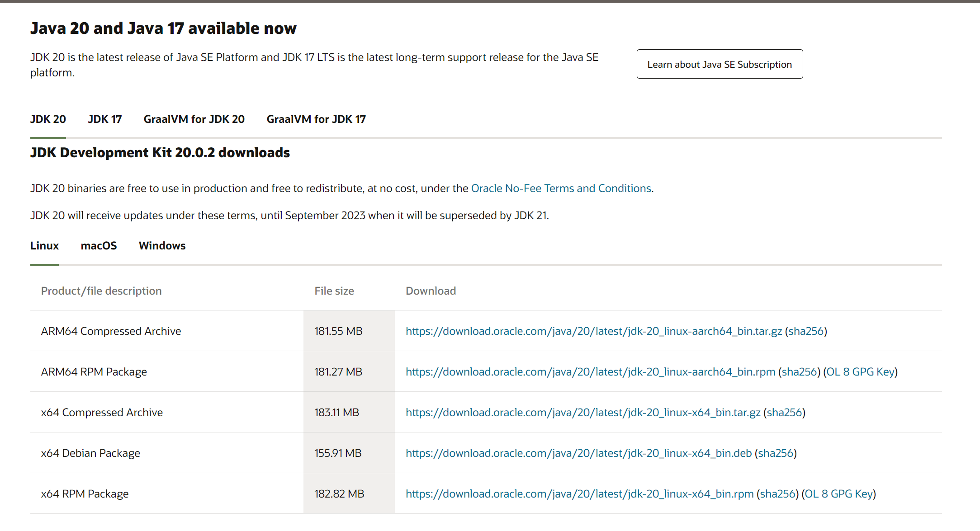Open OL 8 GPG Key for ARM64 RPM

tap(860, 372)
